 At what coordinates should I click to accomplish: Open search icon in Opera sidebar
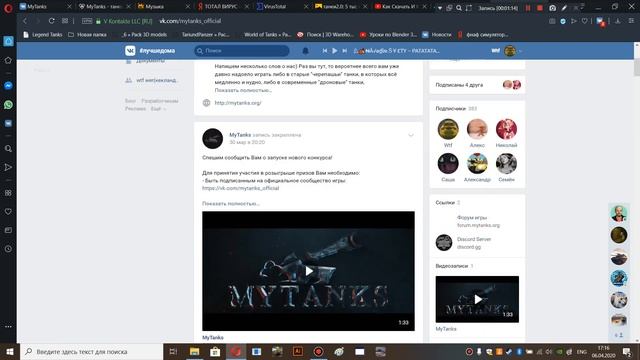(8, 149)
